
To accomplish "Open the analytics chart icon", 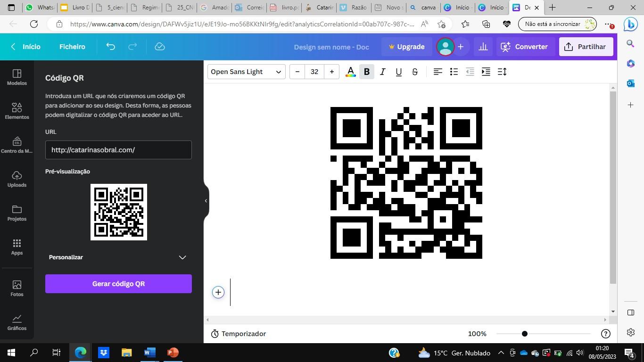I will tap(483, 47).
